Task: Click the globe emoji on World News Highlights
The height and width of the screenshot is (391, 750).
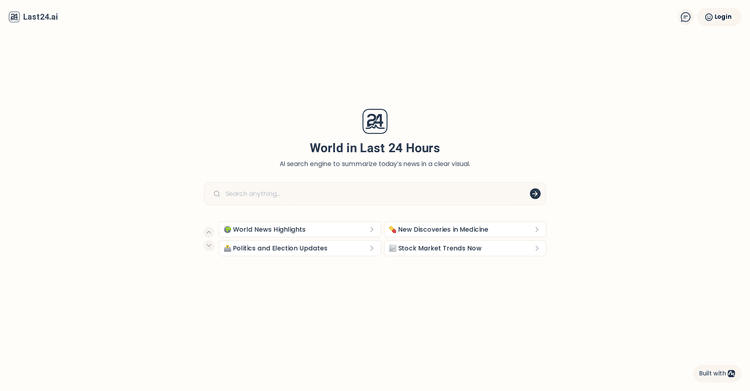Action: pos(228,230)
